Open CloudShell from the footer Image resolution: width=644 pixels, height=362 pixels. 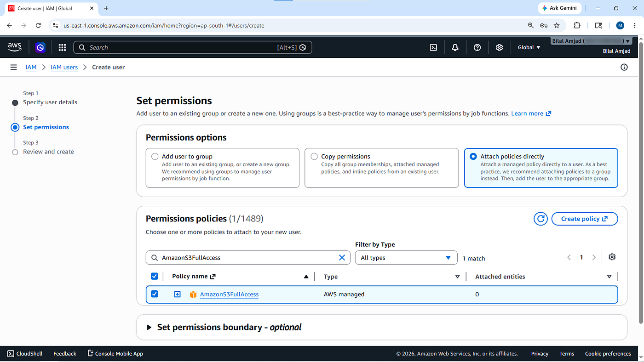pyautogui.click(x=25, y=354)
